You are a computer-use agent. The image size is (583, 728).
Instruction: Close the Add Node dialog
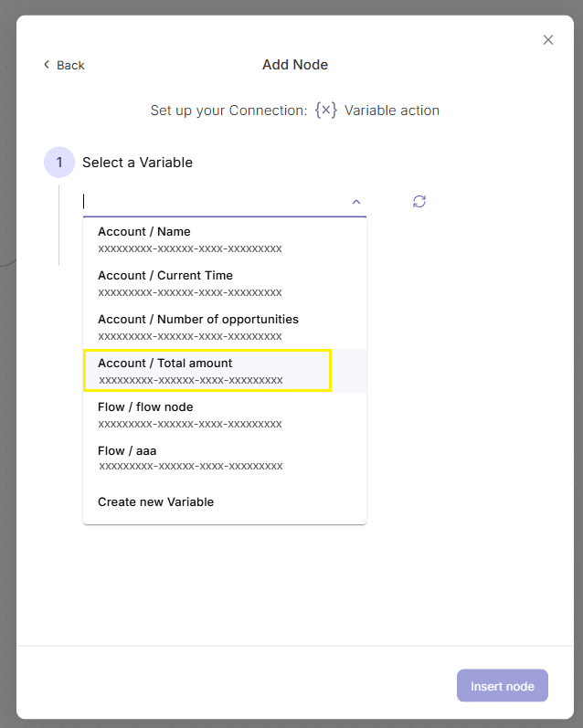click(548, 40)
